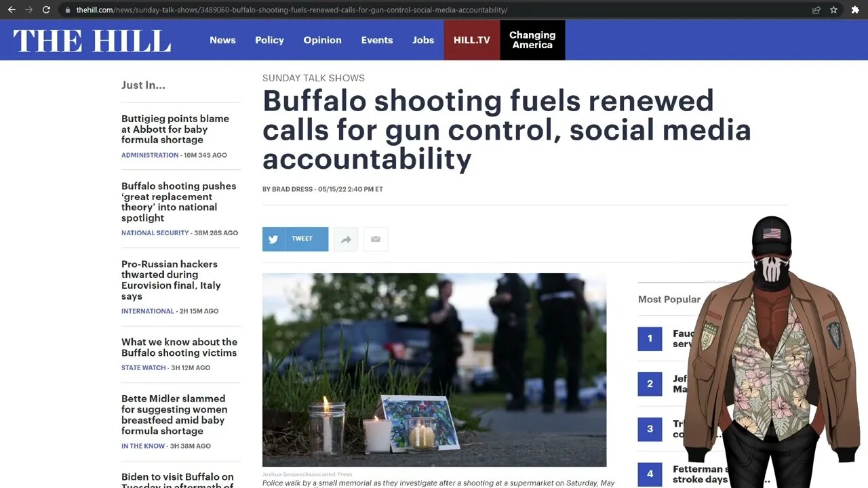Image resolution: width=868 pixels, height=488 pixels.
Task: Click the Buffalo shooting article headline
Action: click(x=507, y=130)
